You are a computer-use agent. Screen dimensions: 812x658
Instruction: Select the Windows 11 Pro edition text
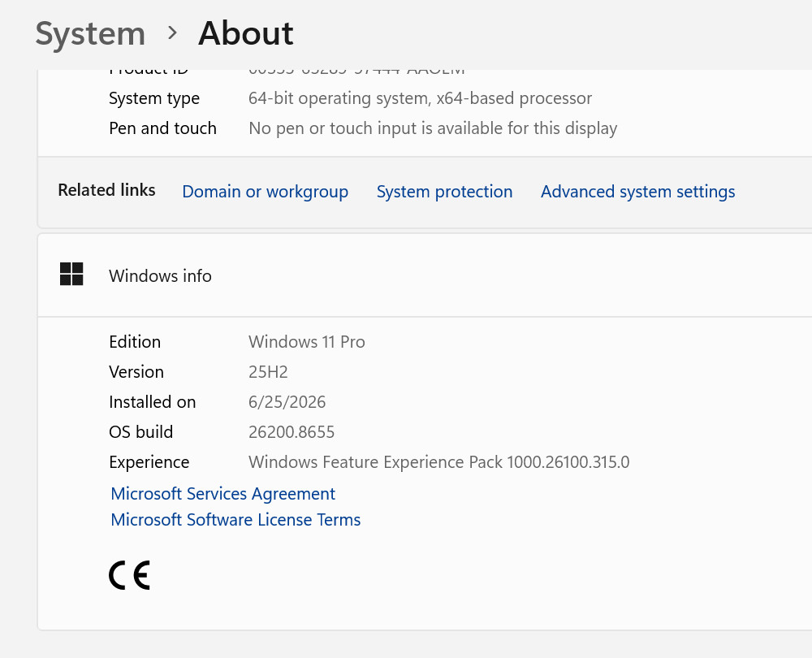(307, 342)
